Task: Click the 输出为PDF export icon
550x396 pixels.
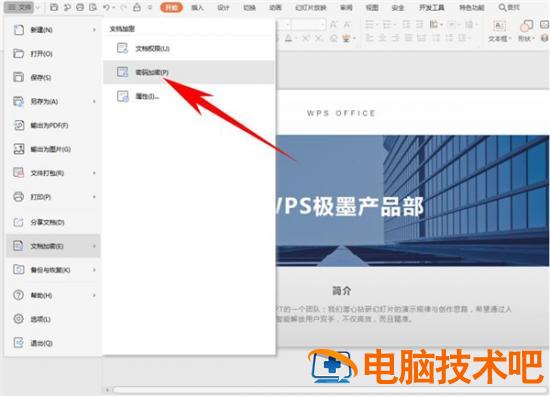Action: 19,125
